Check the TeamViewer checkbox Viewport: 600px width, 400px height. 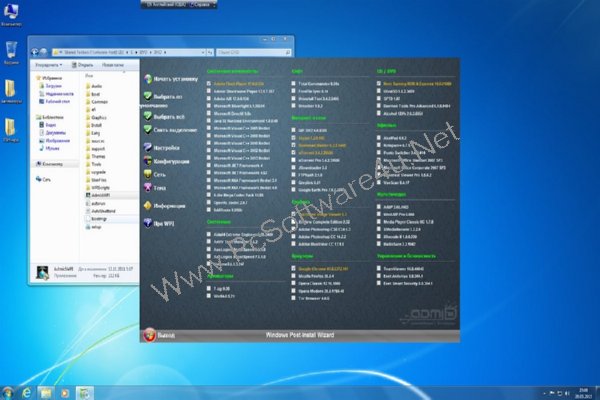(x=378, y=268)
